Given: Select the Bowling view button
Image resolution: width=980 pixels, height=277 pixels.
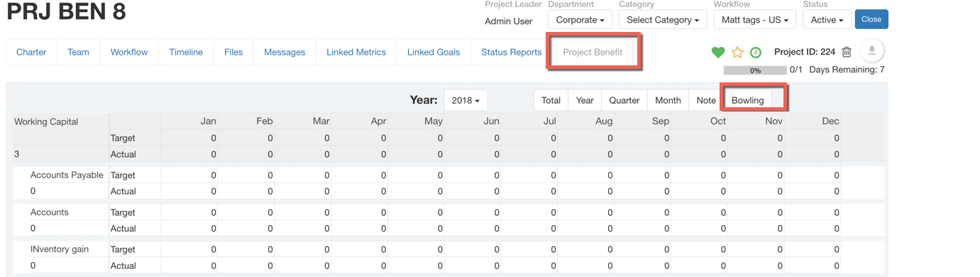Looking at the screenshot, I should (x=748, y=100).
